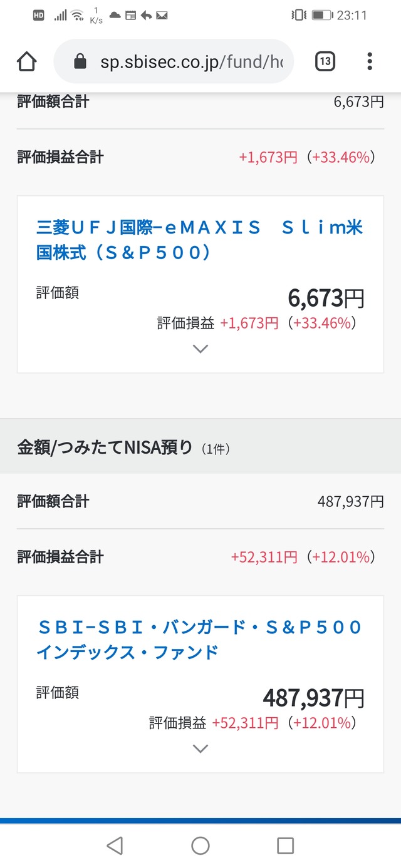The height and width of the screenshot is (868, 401).
Task: Expand details chevron under SBI Vanguard fund
Action: tap(200, 748)
